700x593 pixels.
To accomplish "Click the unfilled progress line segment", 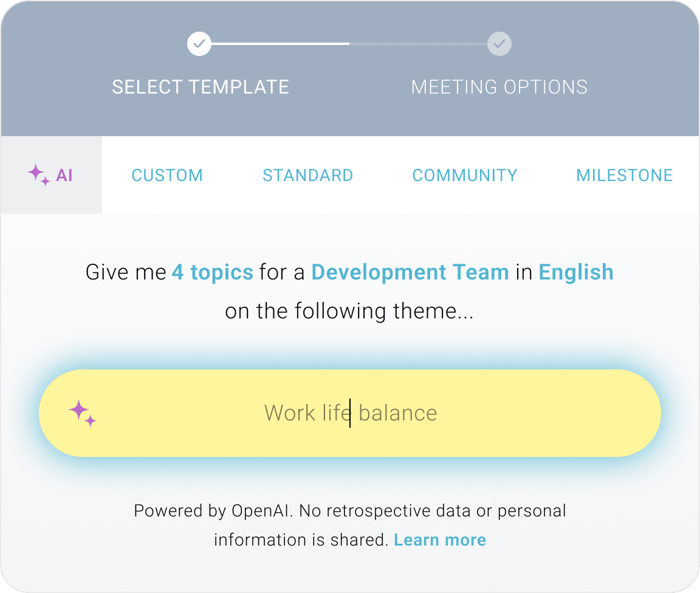I will [x=418, y=44].
